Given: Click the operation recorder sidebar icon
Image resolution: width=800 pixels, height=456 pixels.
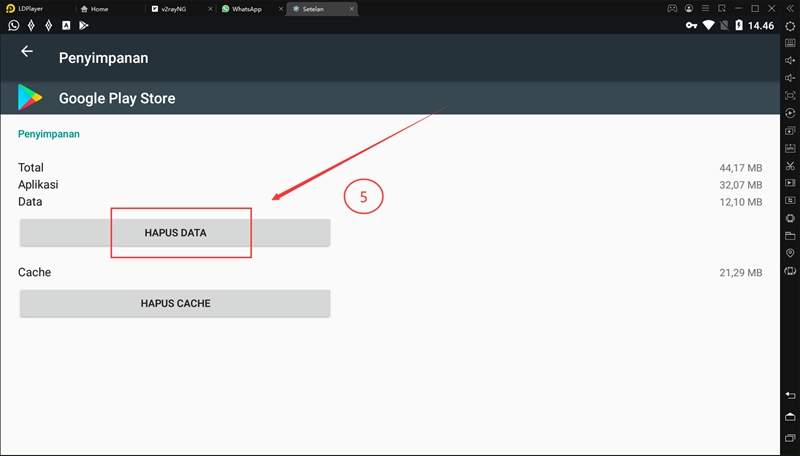Looking at the screenshot, I should click(790, 113).
